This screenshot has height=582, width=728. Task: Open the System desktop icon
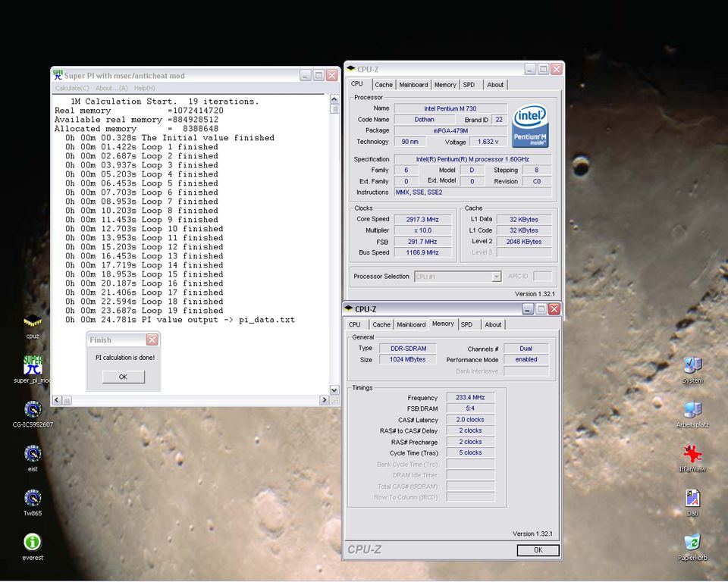click(x=692, y=370)
